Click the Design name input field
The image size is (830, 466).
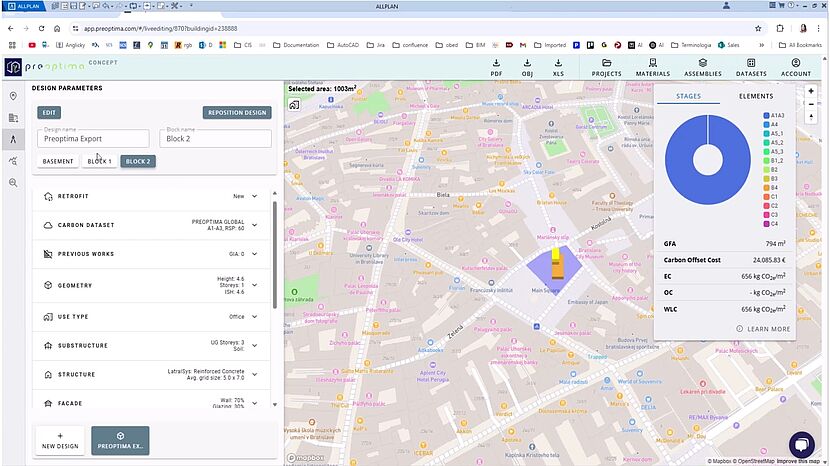pyautogui.click(x=95, y=139)
